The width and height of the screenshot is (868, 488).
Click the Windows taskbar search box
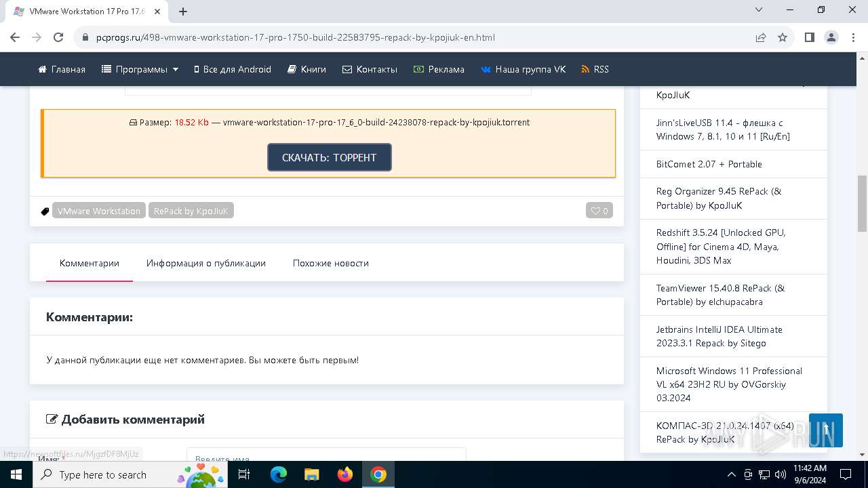click(x=130, y=474)
